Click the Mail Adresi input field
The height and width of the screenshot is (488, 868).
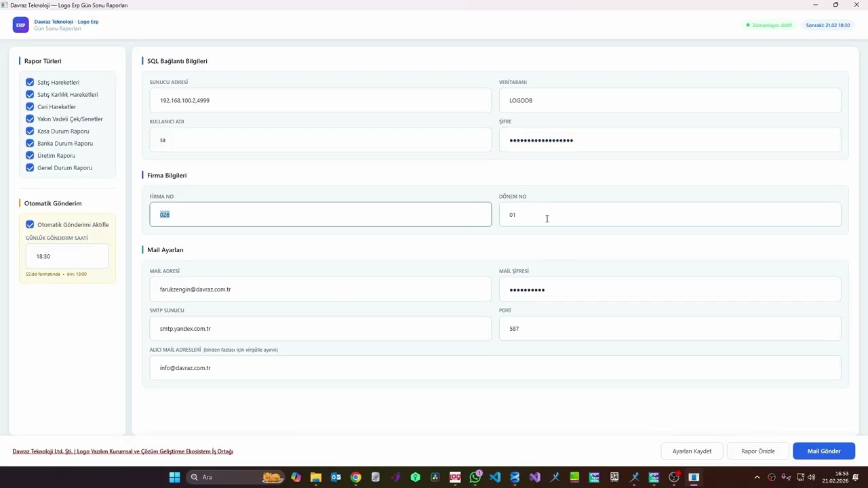click(x=320, y=289)
